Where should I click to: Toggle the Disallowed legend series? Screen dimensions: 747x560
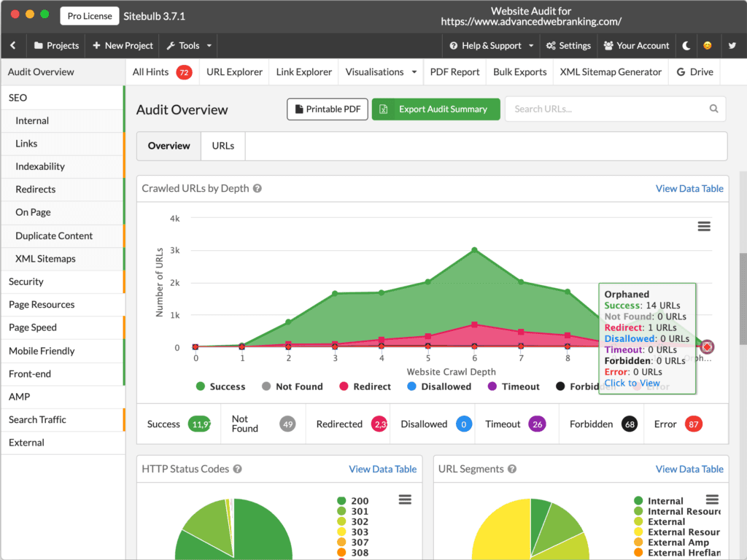click(439, 386)
